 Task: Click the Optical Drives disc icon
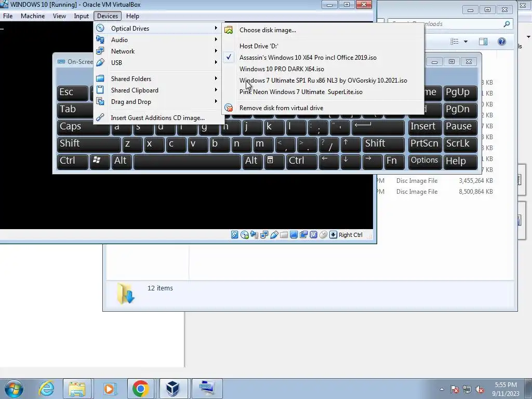coord(100,28)
